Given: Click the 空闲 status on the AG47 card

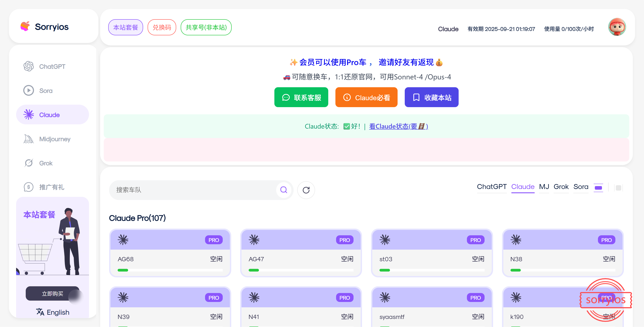Looking at the screenshot, I should tap(347, 259).
